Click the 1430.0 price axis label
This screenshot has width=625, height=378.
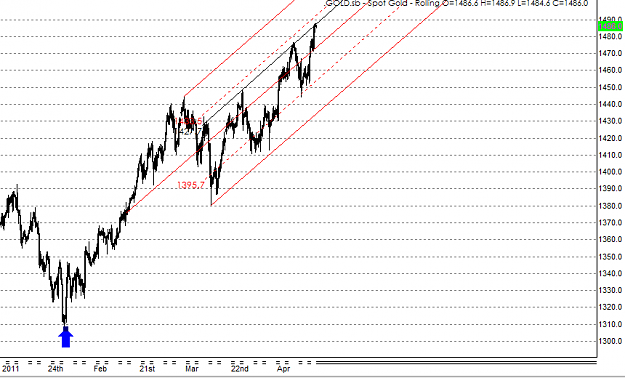pos(610,121)
